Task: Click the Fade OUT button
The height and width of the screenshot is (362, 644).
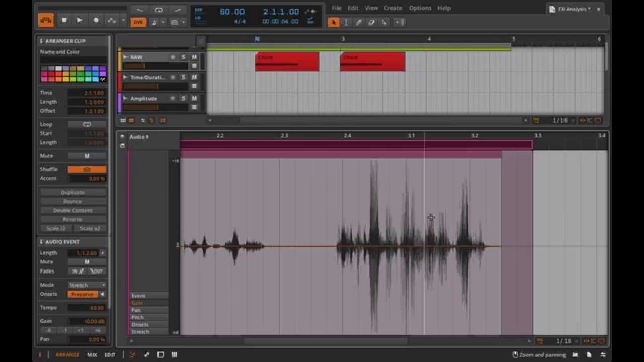Action: [x=96, y=271]
